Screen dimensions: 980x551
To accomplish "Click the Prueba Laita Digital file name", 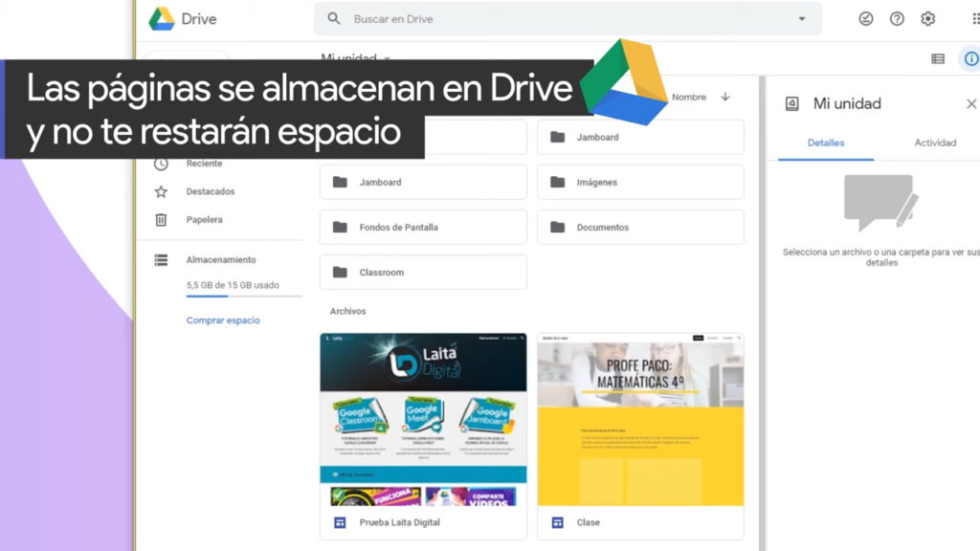I will click(x=399, y=522).
